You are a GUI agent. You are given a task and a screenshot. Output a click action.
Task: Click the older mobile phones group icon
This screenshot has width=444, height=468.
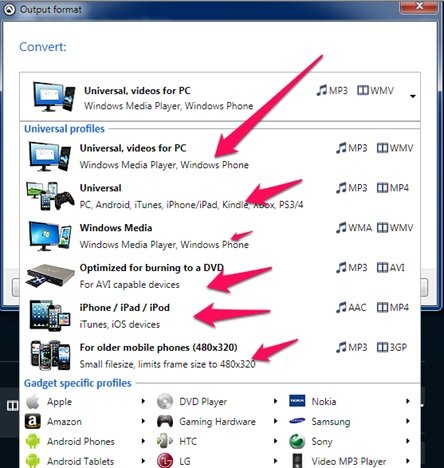(50, 356)
